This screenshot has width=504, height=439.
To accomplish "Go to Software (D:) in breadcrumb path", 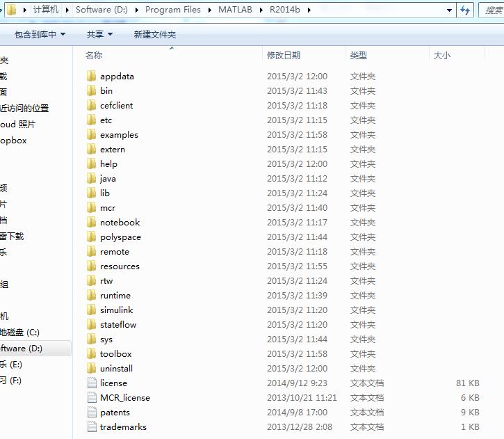I will coord(101,10).
